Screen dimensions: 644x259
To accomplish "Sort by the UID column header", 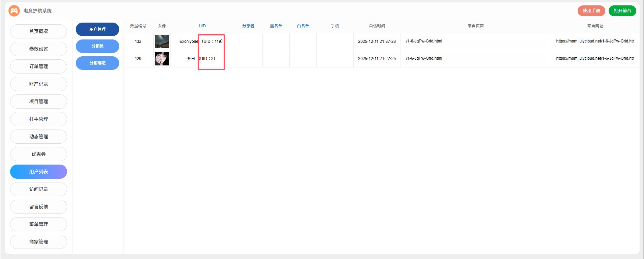I will click(x=202, y=26).
